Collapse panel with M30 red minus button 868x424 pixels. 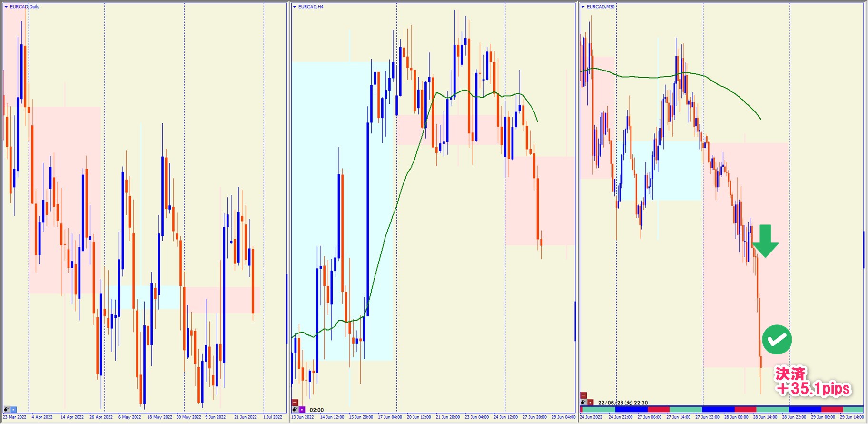[583, 395]
